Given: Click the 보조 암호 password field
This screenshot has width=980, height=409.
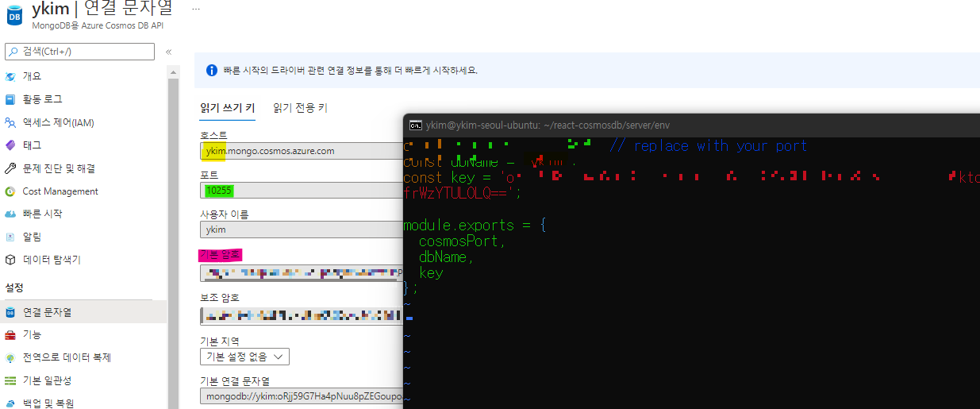Looking at the screenshot, I should tap(302, 316).
